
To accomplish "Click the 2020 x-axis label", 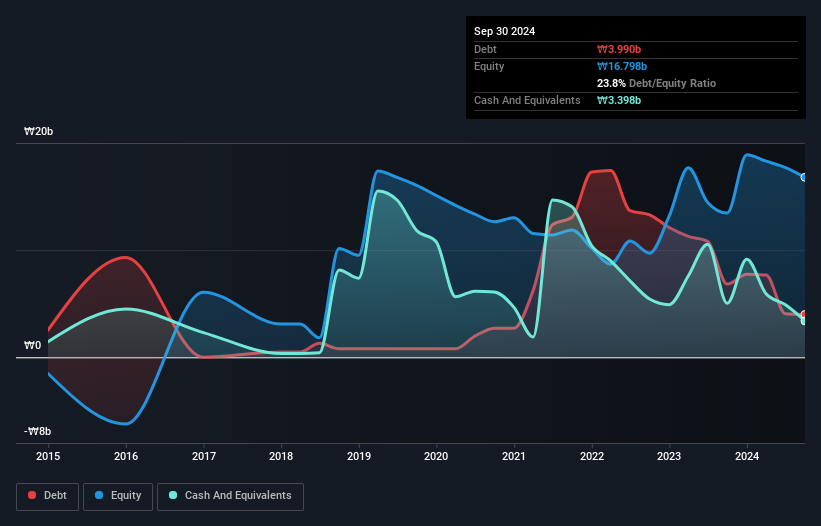I will 436,456.
